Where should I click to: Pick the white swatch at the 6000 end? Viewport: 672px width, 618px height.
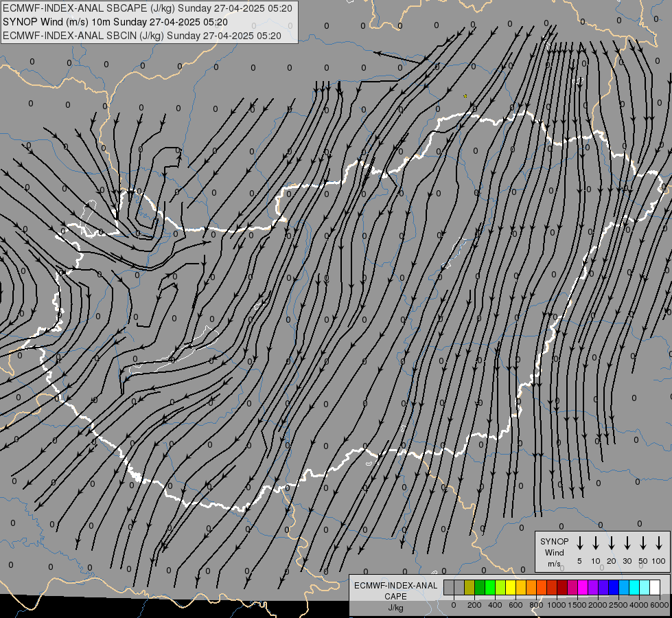click(655, 587)
